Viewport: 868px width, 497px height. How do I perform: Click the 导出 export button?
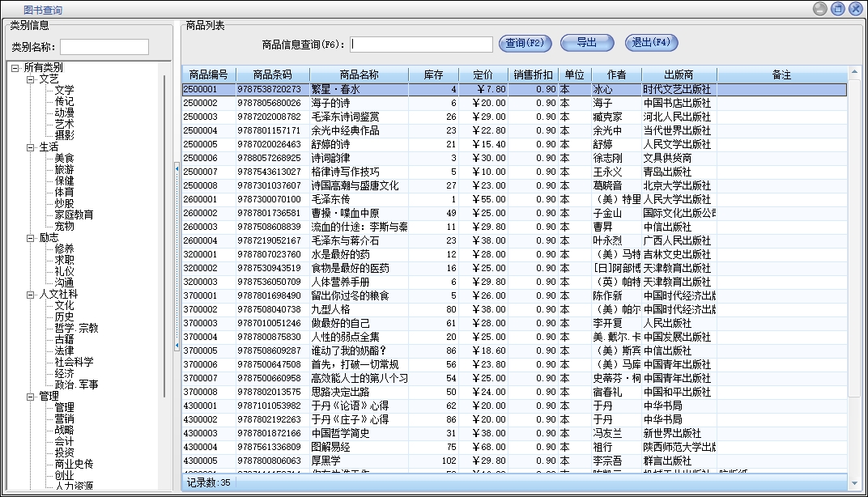[589, 43]
